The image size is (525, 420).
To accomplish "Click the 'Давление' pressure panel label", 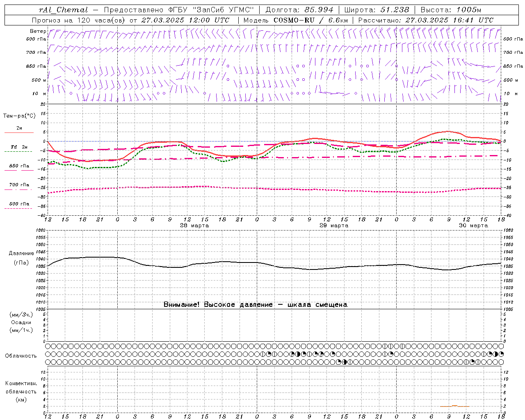I will click(21, 253).
